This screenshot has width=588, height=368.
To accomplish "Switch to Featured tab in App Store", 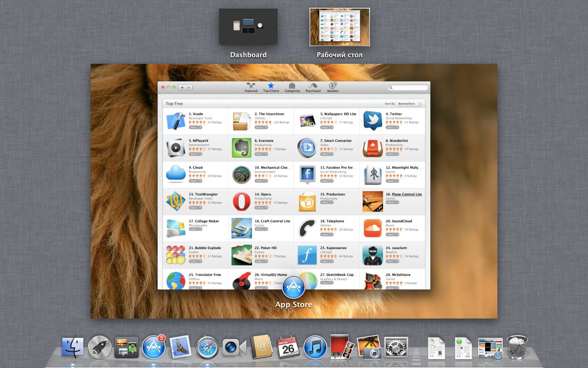I will pyautogui.click(x=251, y=88).
